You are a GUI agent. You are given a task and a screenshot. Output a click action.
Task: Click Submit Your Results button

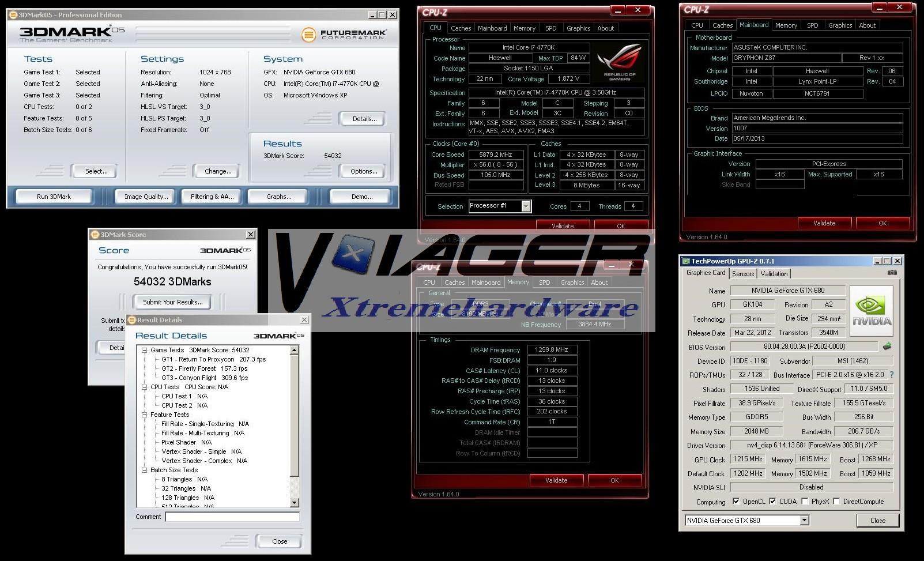(172, 302)
